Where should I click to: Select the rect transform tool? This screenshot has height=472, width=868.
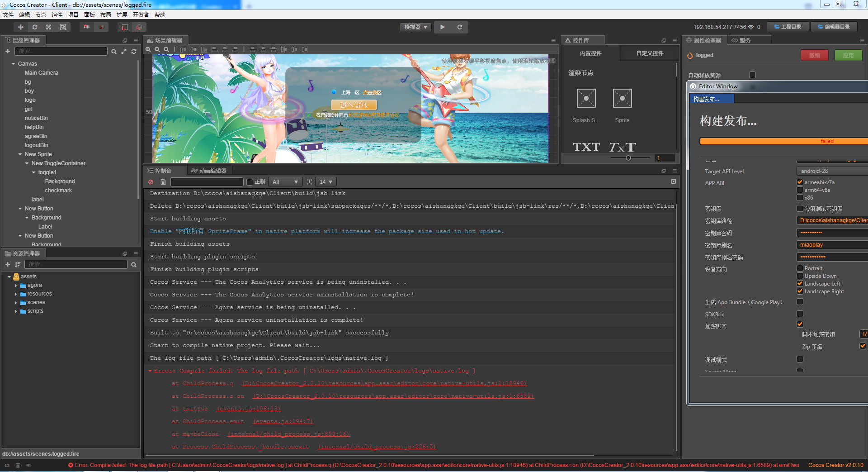click(x=63, y=27)
